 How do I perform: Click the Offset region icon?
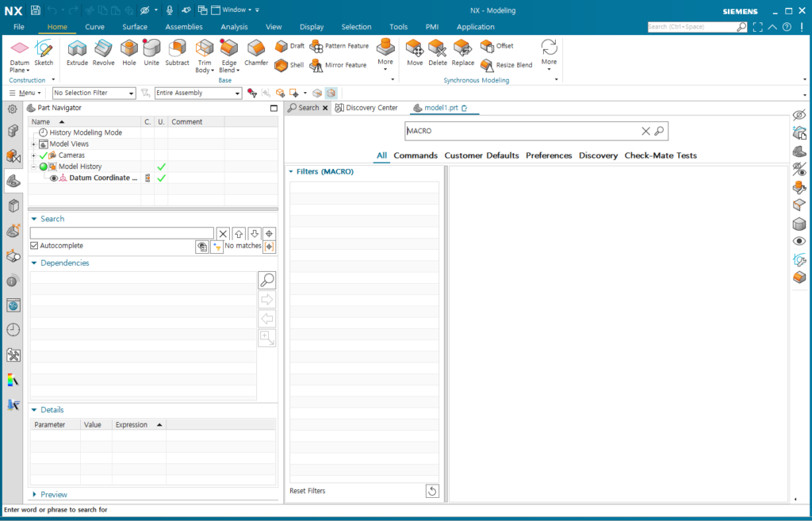(496, 46)
